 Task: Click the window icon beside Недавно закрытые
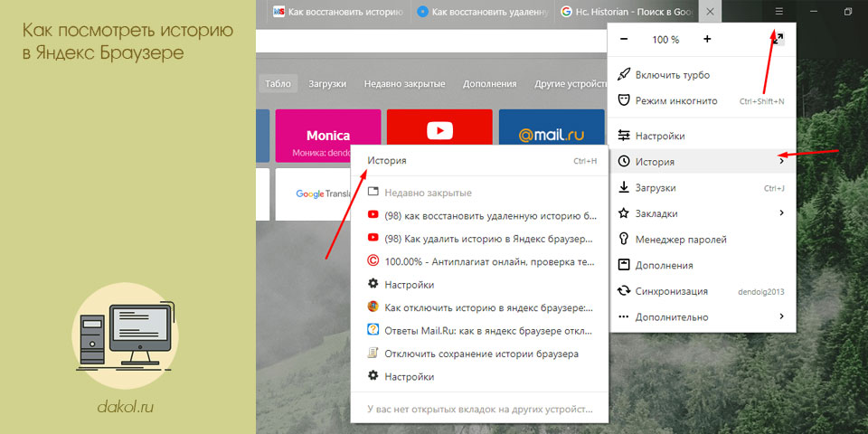pos(373,193)
